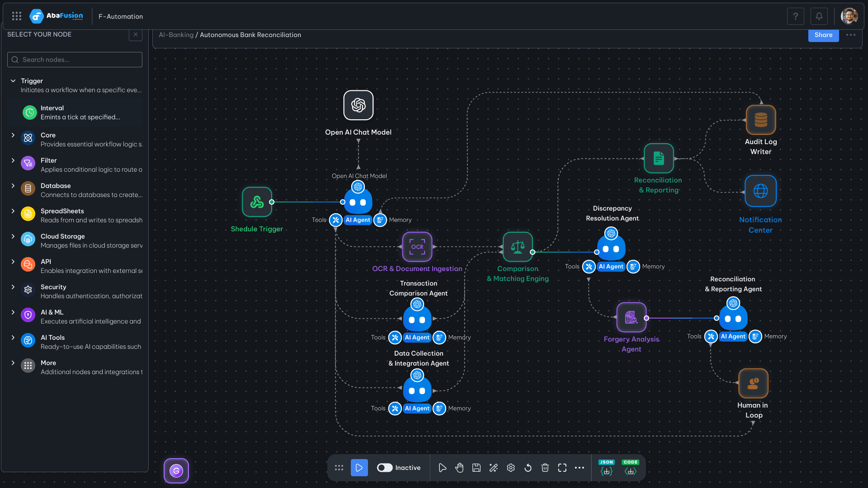This screenshot has width=868, height=488.
Task: Click the OCR & Document Ingestion node
Action: pos(417,247)
